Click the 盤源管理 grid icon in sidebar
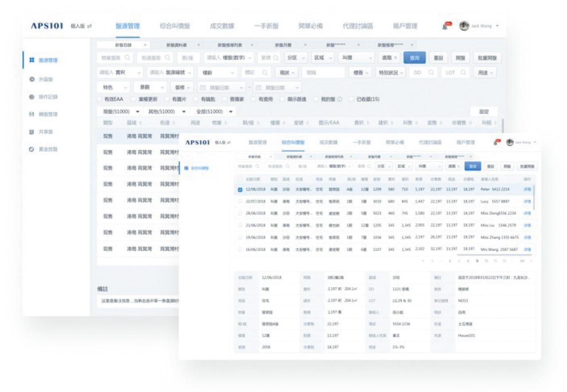 click(32, 60)
